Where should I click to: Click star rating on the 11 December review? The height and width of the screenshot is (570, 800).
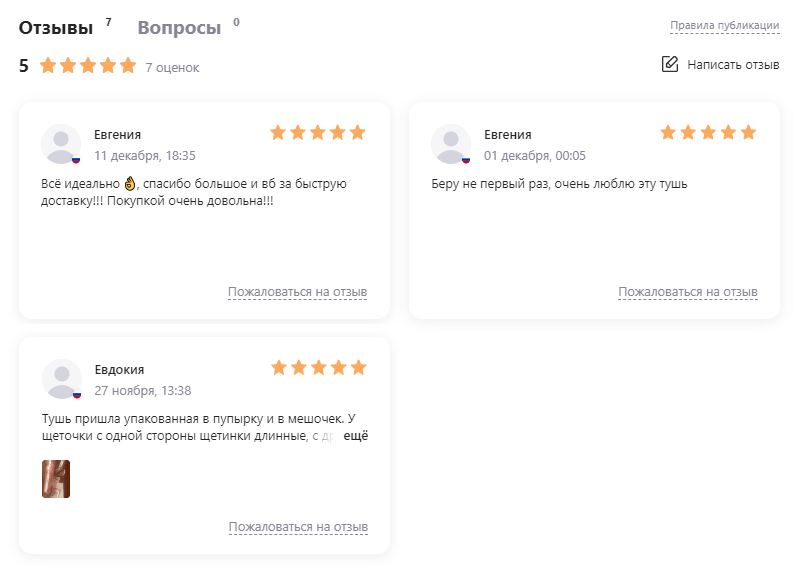(318, 132)
